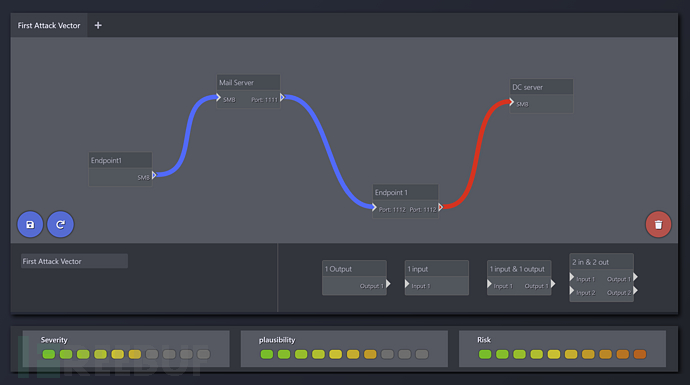The height and width of the screenshot is (385, 690).
Task: Click the red output arrow on Endpoint 1
Action: tap(440, 207)
